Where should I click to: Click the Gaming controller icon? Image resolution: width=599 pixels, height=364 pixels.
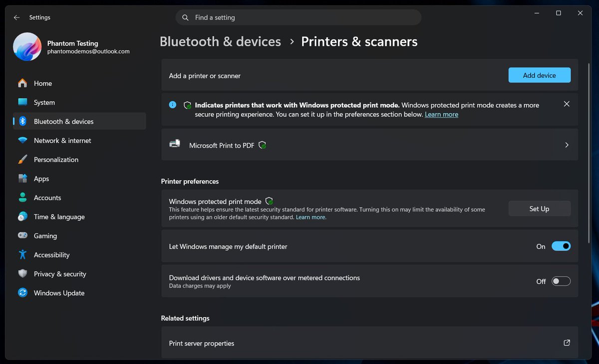[x=22, y=235]
